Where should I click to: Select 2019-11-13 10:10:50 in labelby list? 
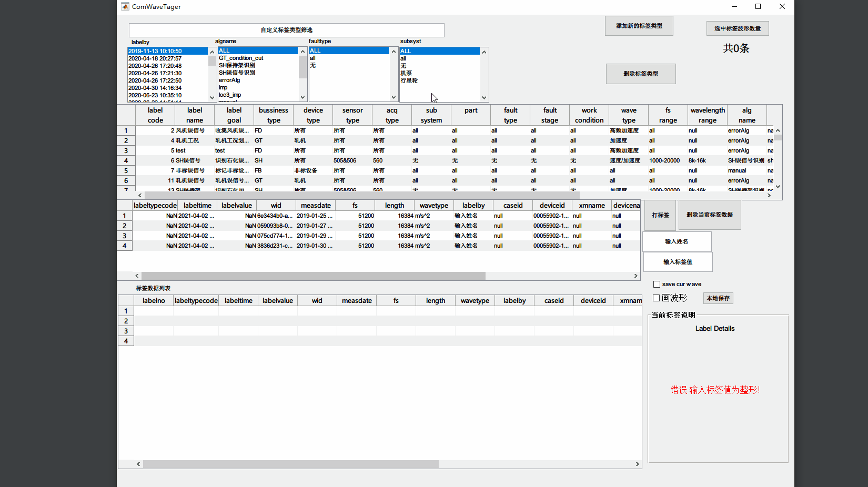click(x=168, y=51)
